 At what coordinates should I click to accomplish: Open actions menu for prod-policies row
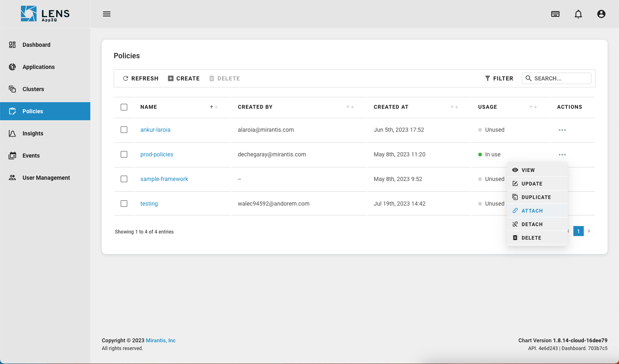[562, 155]
